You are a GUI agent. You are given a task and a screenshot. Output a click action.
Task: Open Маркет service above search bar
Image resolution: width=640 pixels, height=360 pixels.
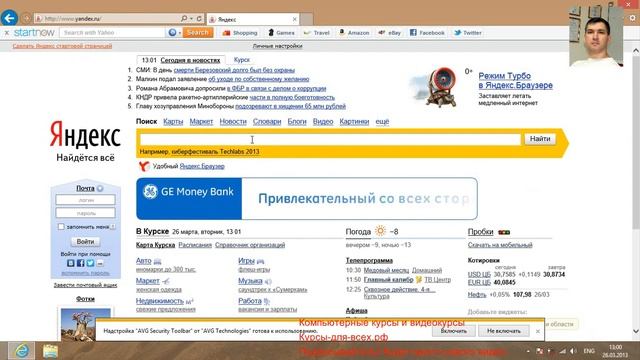point(201,122)
